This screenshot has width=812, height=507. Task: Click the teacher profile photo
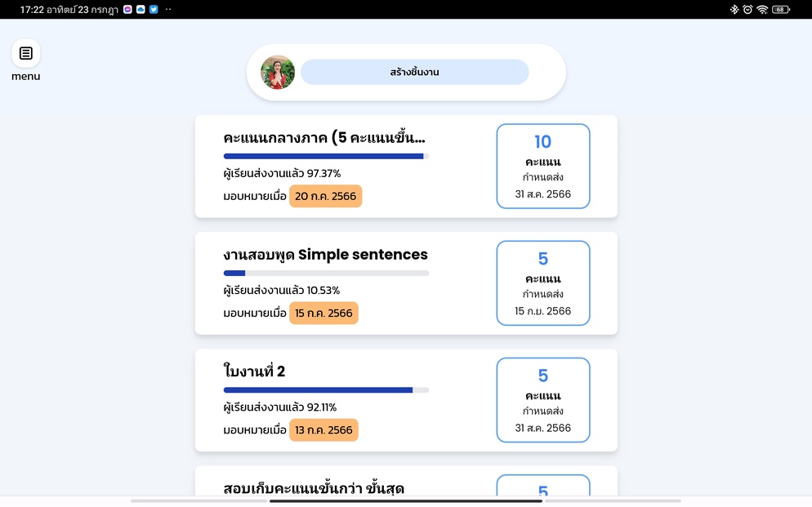click(x=278, y=73)
